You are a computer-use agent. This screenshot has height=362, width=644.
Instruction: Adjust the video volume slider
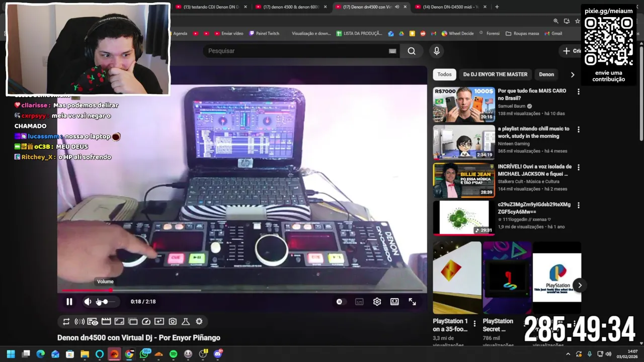[x=106, y=302]
